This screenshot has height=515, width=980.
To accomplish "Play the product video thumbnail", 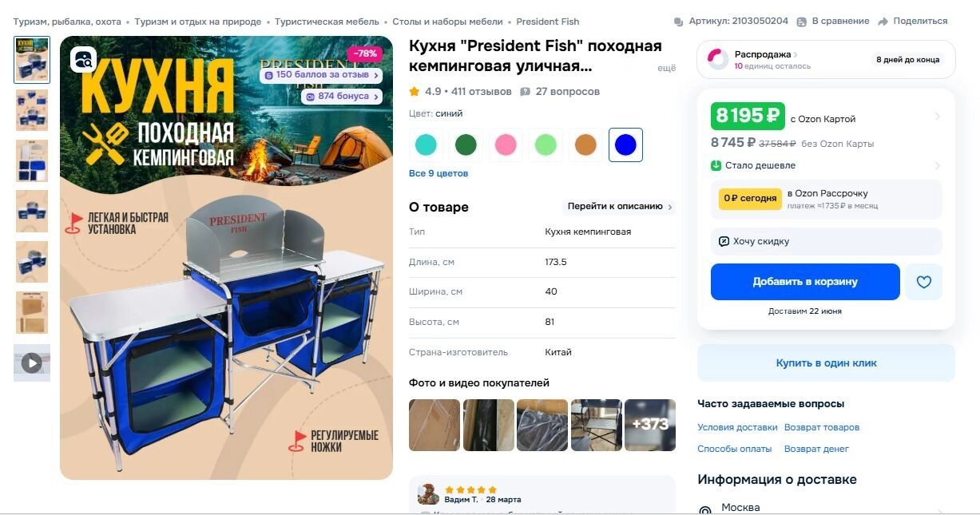I will click(32, 362).
